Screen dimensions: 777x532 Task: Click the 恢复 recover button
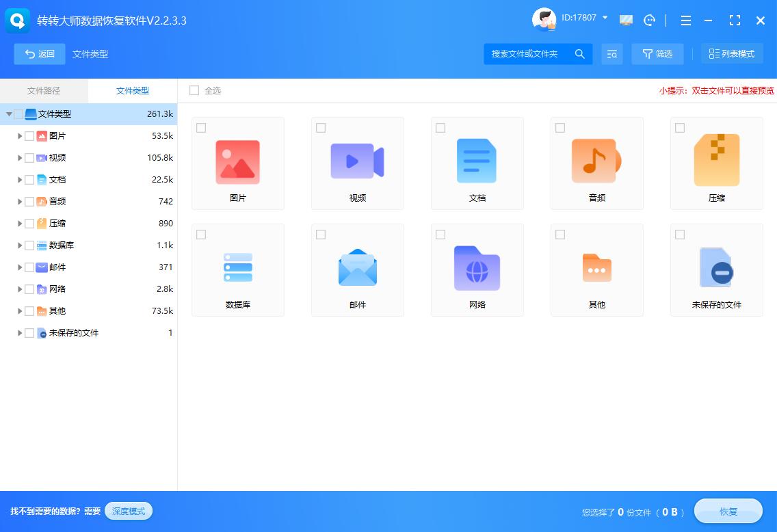(x=728, y=511)
